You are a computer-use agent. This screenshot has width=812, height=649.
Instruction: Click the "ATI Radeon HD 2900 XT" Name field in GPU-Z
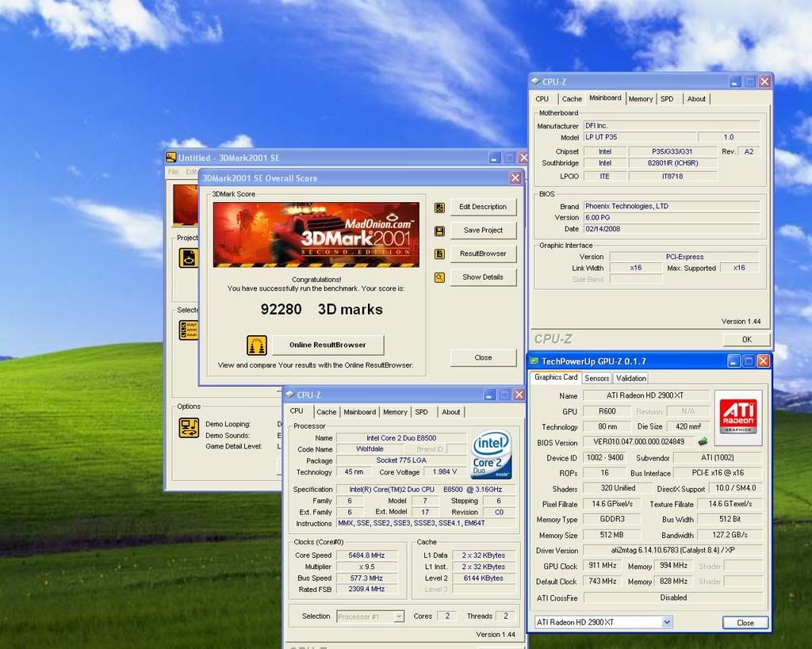tap(645, 395)
